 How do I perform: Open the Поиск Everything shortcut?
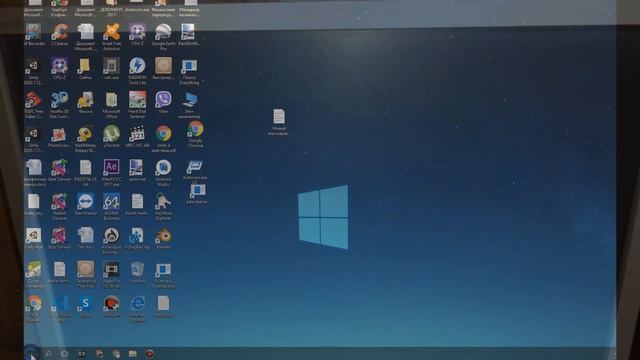coord(189,72)
